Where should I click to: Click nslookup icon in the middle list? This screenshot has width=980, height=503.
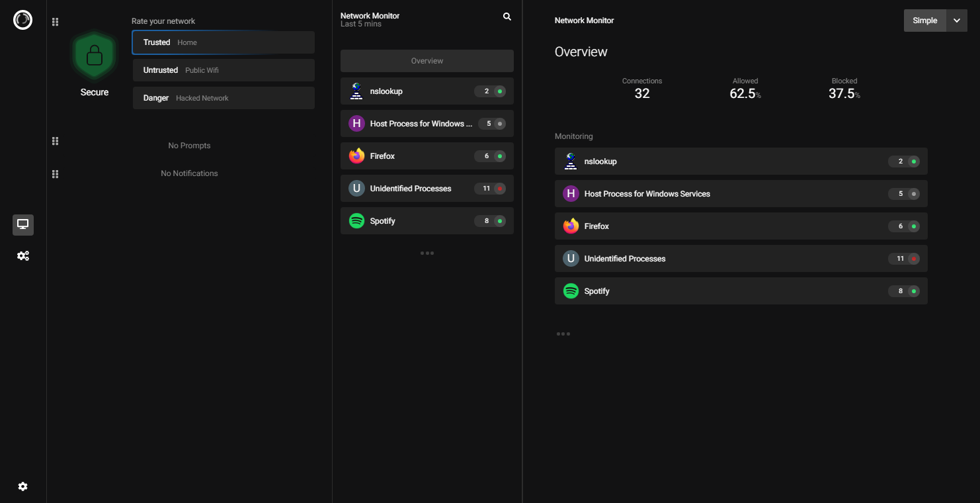click(356, 91)
